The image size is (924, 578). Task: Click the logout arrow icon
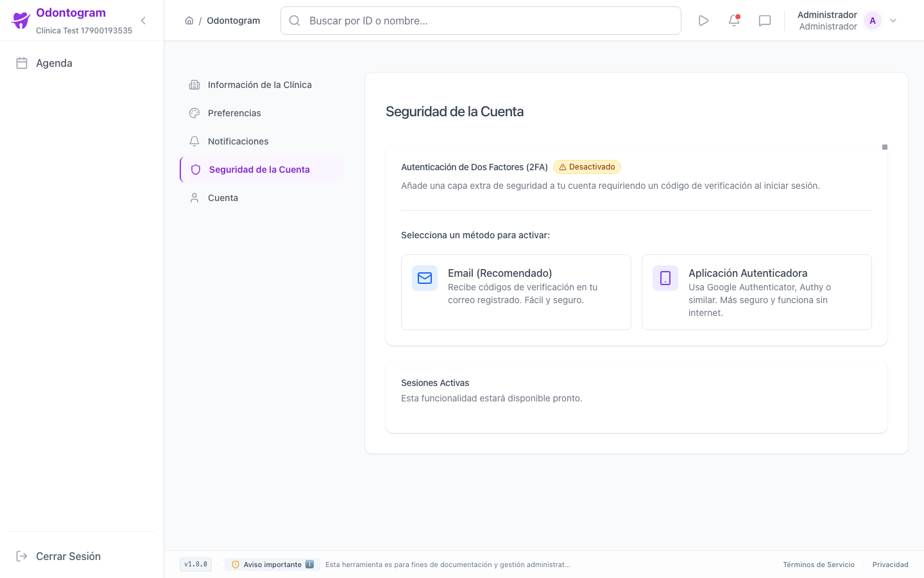click(22, 556)
